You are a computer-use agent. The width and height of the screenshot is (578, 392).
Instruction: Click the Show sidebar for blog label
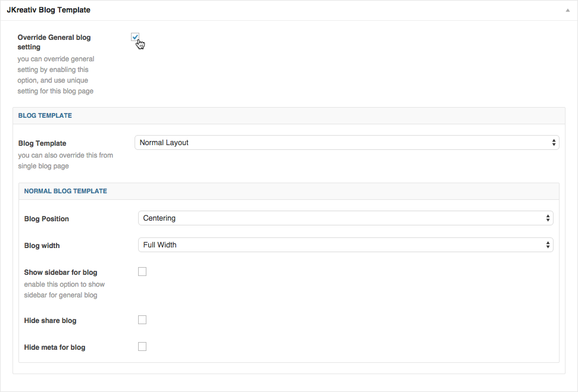(x=61, y=272)
